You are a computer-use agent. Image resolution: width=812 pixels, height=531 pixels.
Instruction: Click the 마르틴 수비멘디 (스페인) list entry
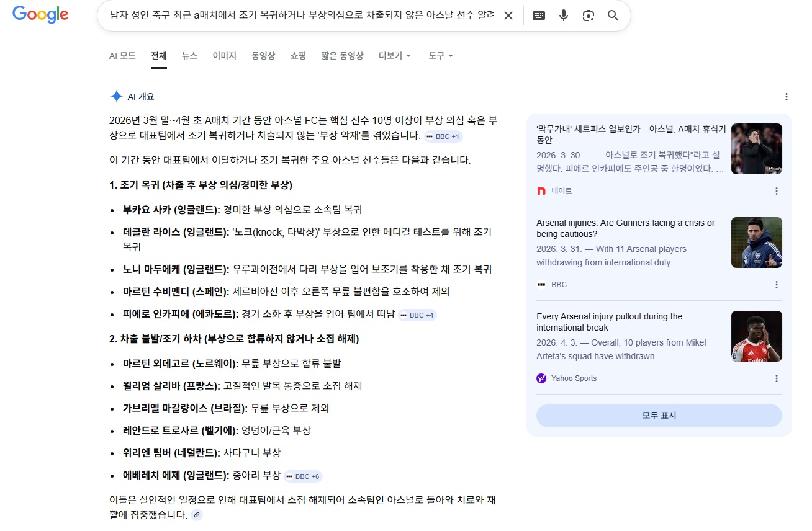[286, 292]
